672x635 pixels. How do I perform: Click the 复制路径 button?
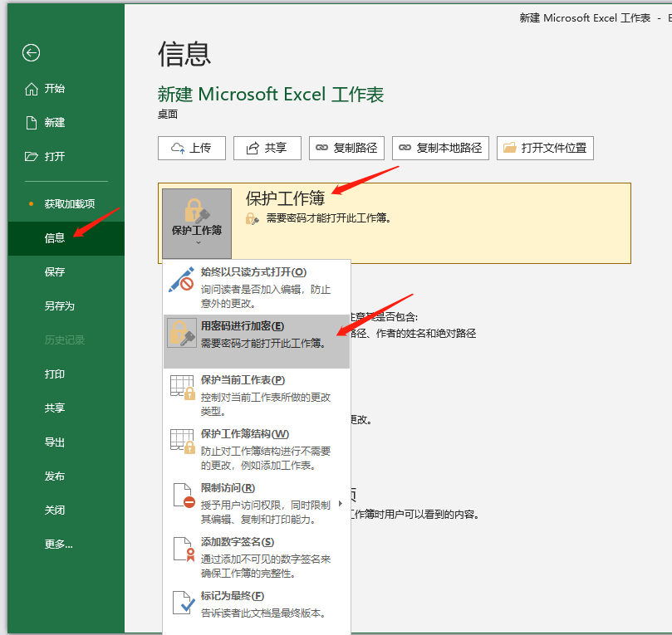346,148
